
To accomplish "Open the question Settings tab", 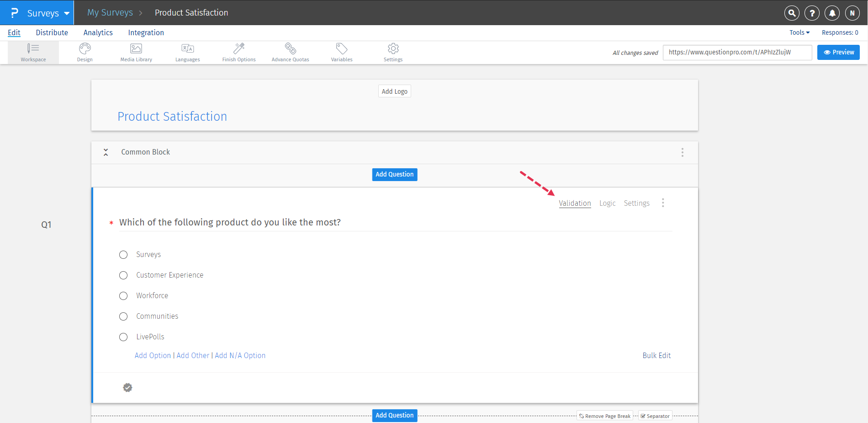I will (x=637, y=203).
